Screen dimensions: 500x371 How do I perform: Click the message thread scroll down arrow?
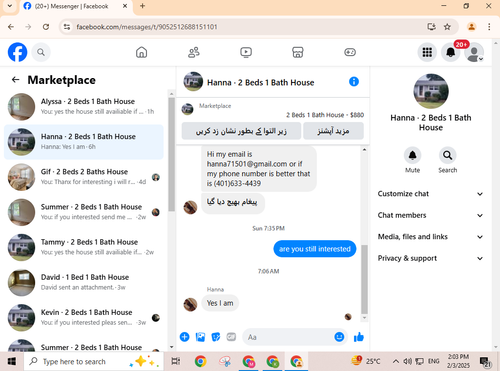coord(364,318)
